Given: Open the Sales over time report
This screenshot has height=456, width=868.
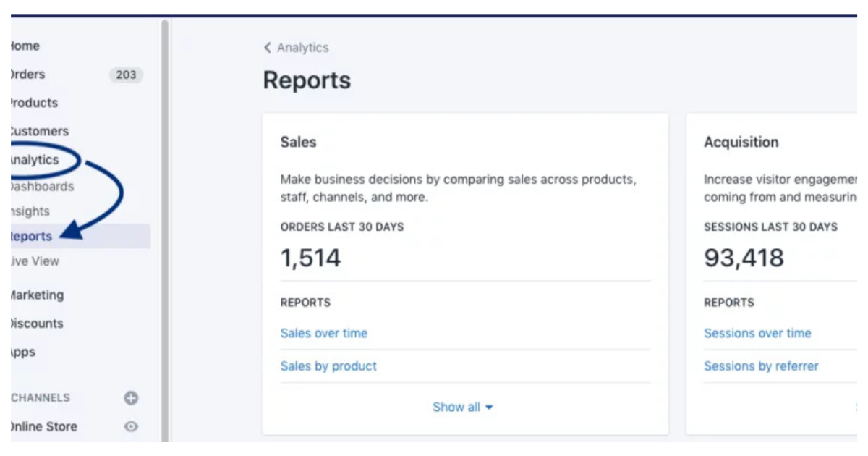Looking at the screenshot, I should tap(323, 334).
